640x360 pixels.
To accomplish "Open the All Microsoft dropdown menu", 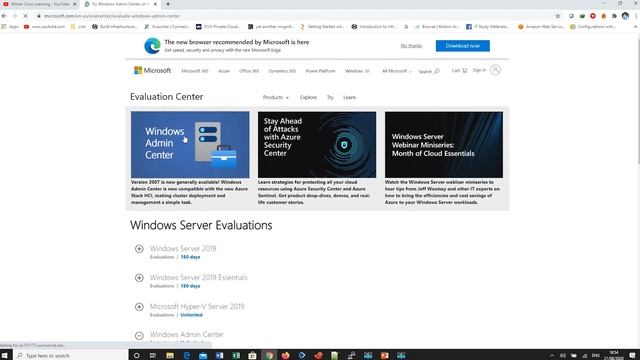I will click(x=396, y=71).
